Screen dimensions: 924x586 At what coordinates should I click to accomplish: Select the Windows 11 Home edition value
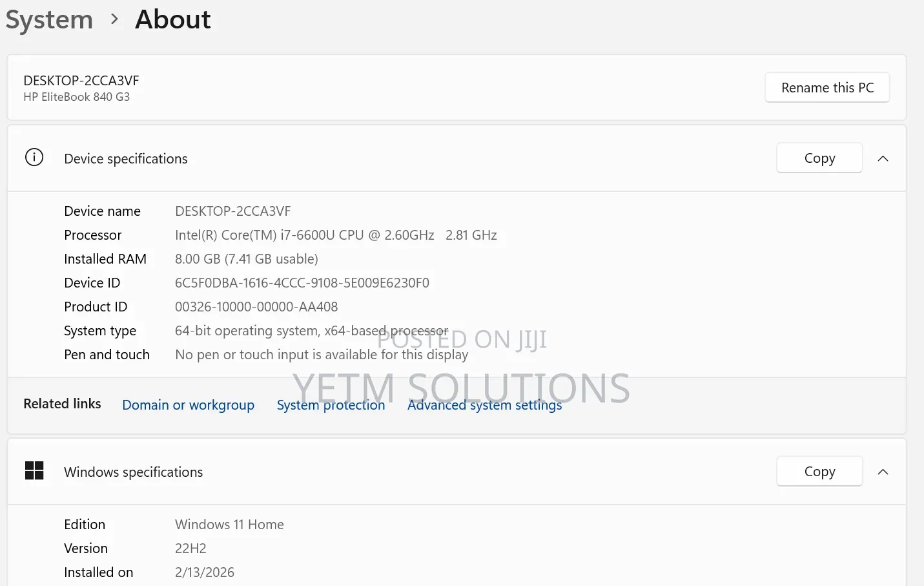pyautogui.click(x=229, y=525)
